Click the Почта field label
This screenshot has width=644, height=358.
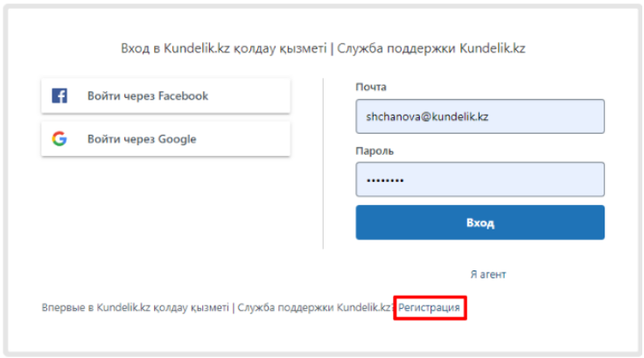(371, 87)
